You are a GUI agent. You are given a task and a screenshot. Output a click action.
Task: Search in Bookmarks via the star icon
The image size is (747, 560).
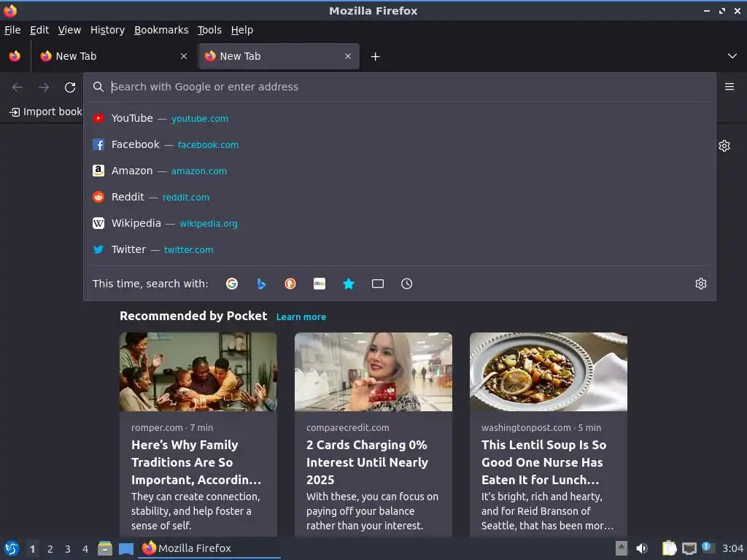(349, 284)
